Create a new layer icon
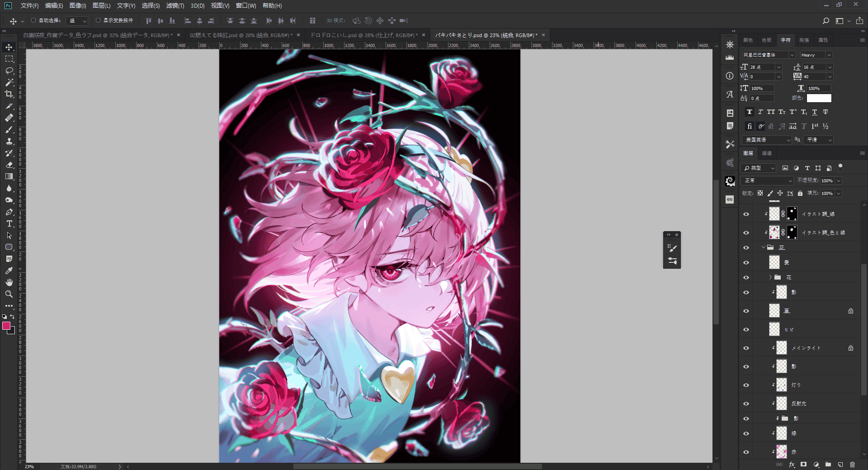 pos(840,465)
